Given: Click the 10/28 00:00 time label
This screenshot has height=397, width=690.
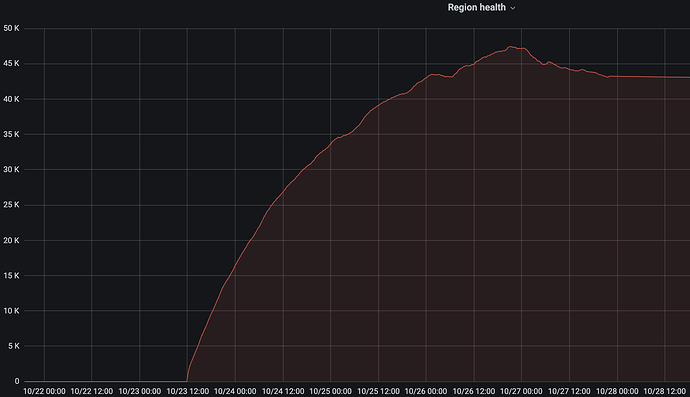Looking at the screenshot, I should [617, 391].
